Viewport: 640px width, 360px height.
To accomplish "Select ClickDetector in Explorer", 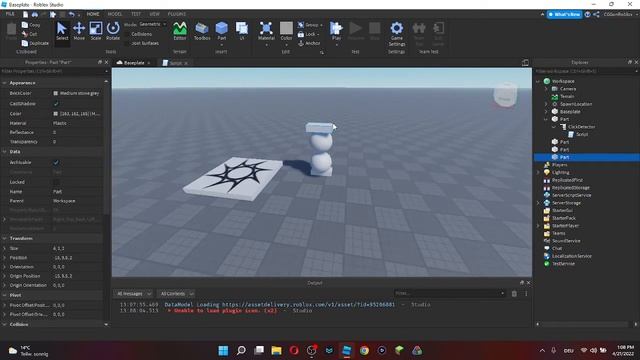I will click(581, 127).
